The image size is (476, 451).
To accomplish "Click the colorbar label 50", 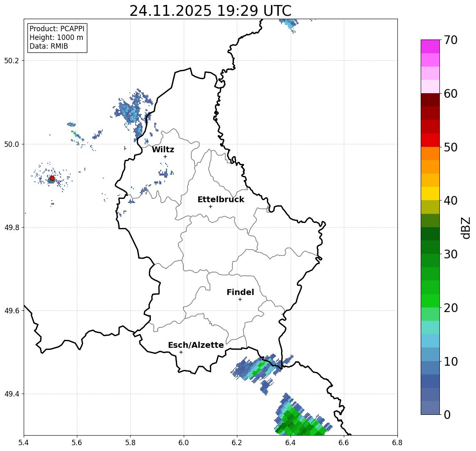I will 451,147.
